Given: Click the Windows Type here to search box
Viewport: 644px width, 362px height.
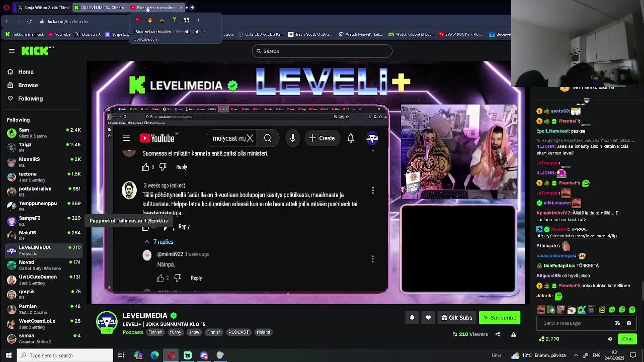Looking at the screenshot, I should coord(65,355).
